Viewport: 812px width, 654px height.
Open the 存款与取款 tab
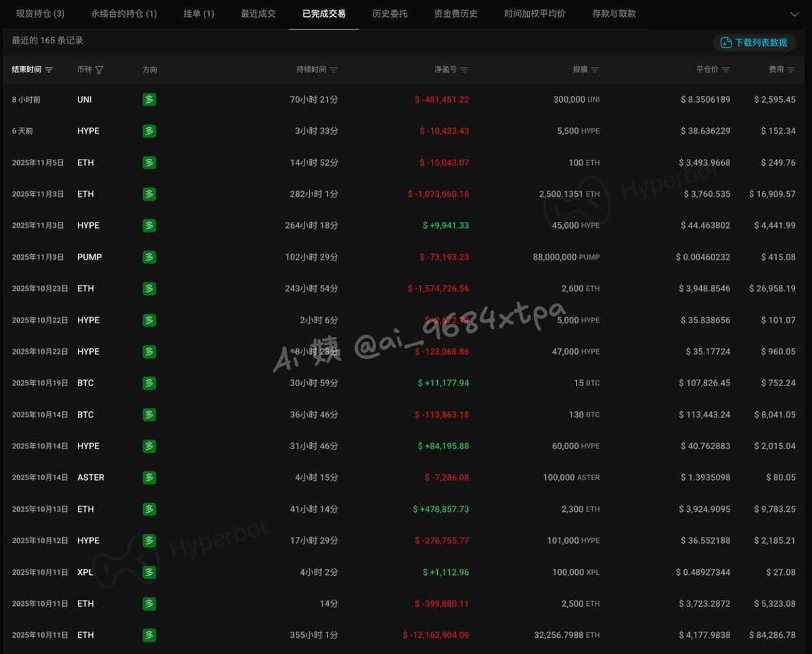(x=614, y=14)
